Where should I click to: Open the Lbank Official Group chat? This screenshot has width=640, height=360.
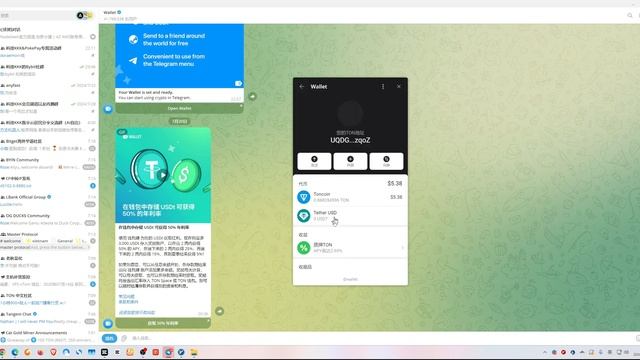coord(49,200)
